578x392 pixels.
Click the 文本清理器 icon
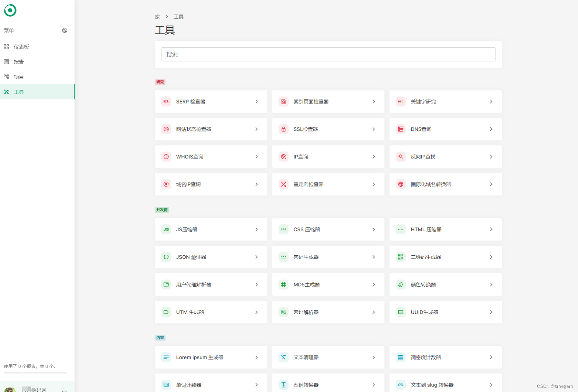tap(283, 357)
